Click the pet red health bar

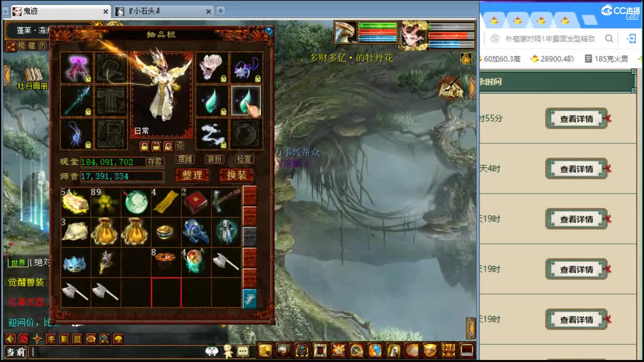[x=451, y=36]
